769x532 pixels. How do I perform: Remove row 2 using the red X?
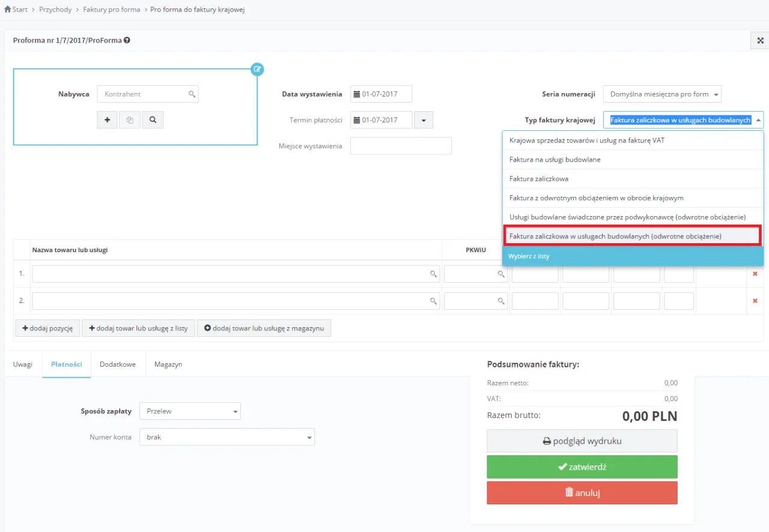pyautogui.click(x=755, y=301)
